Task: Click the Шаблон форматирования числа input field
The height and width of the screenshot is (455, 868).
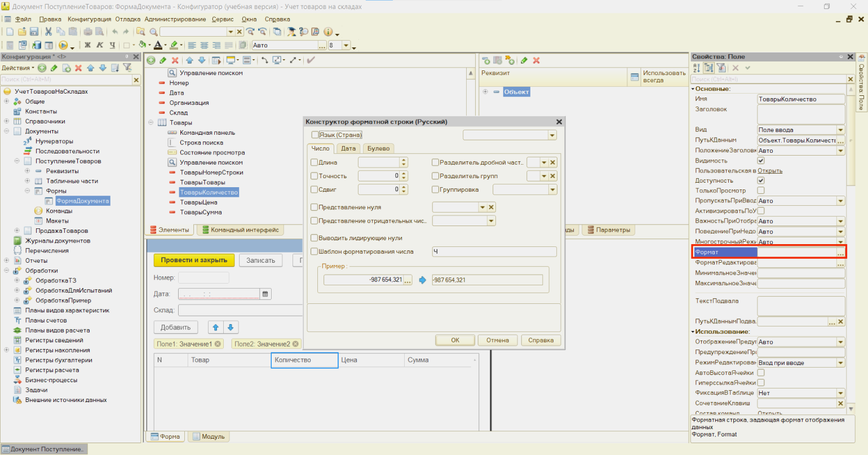Action: coord(494,252)
